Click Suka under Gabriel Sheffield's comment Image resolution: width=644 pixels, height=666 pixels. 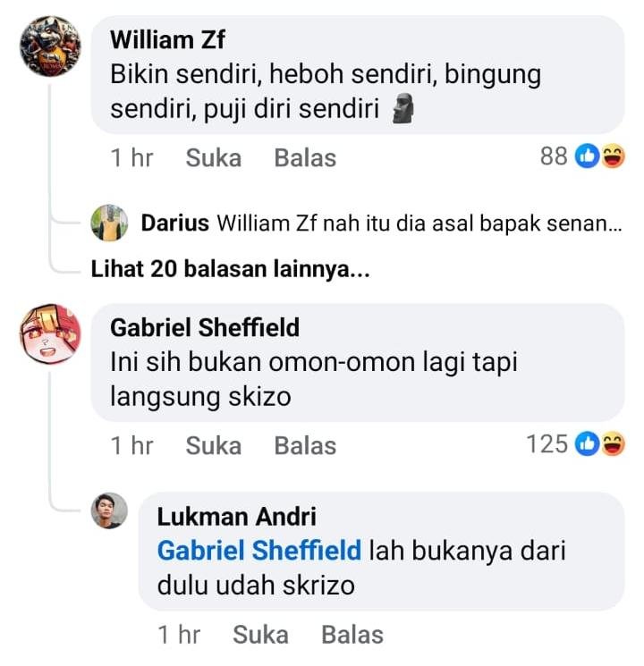click(214, 446)
